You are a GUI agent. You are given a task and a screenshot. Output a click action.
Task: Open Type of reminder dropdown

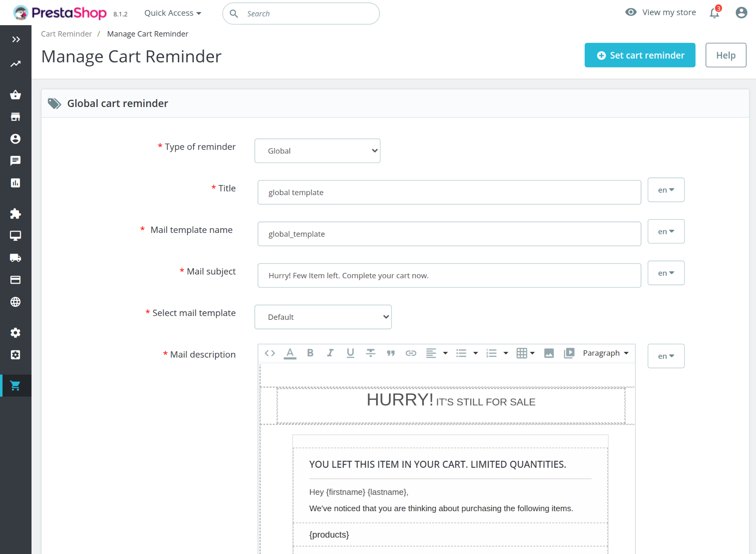[x=317, y=151]
